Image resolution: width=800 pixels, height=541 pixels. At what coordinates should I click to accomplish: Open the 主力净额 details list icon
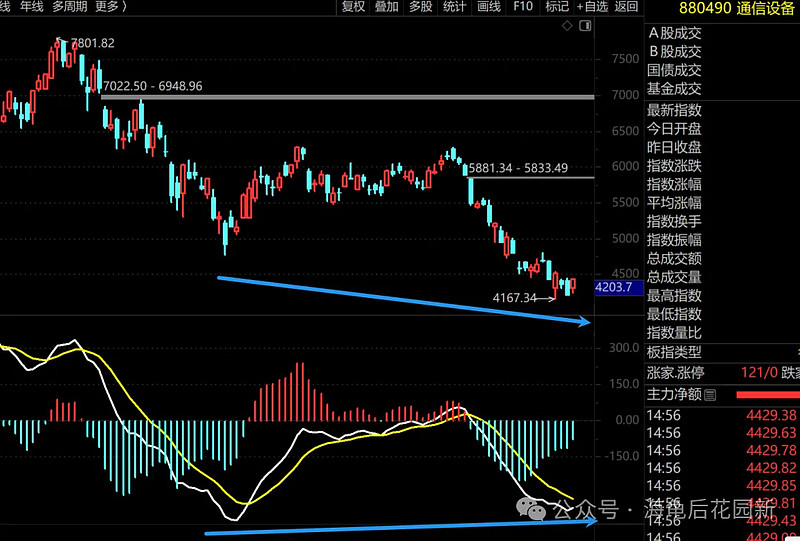pos(710,395)
